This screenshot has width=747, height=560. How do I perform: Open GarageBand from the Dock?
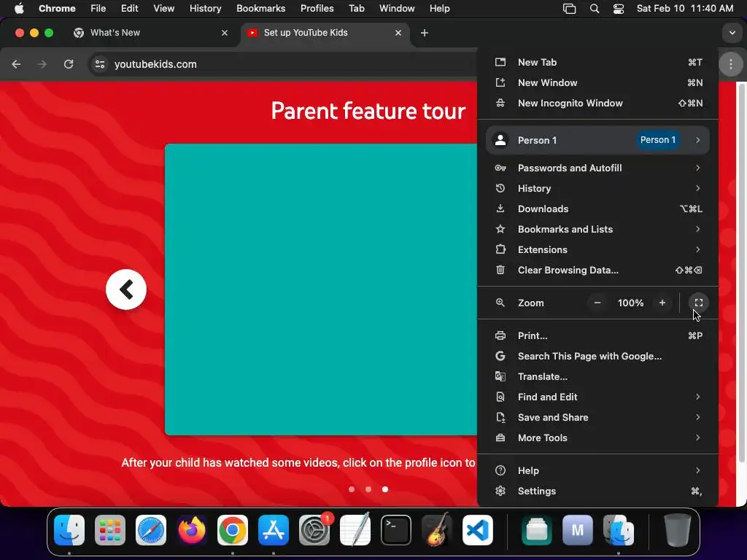(437, 530)
